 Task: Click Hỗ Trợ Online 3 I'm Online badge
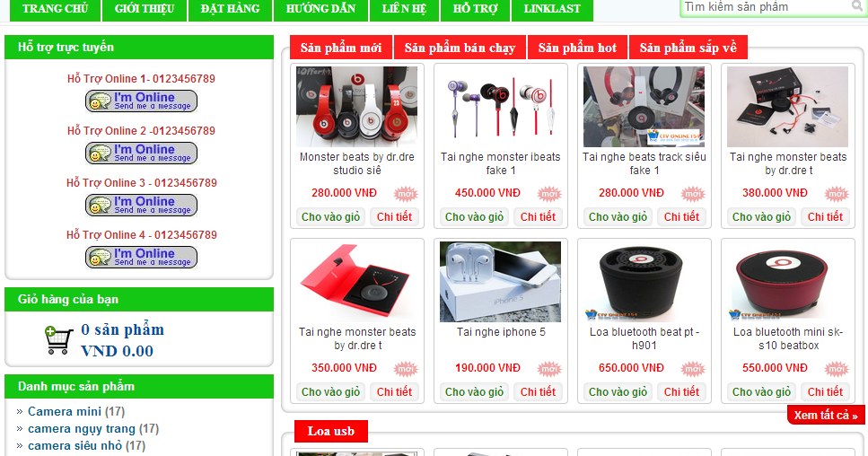(x=141, y=206)
